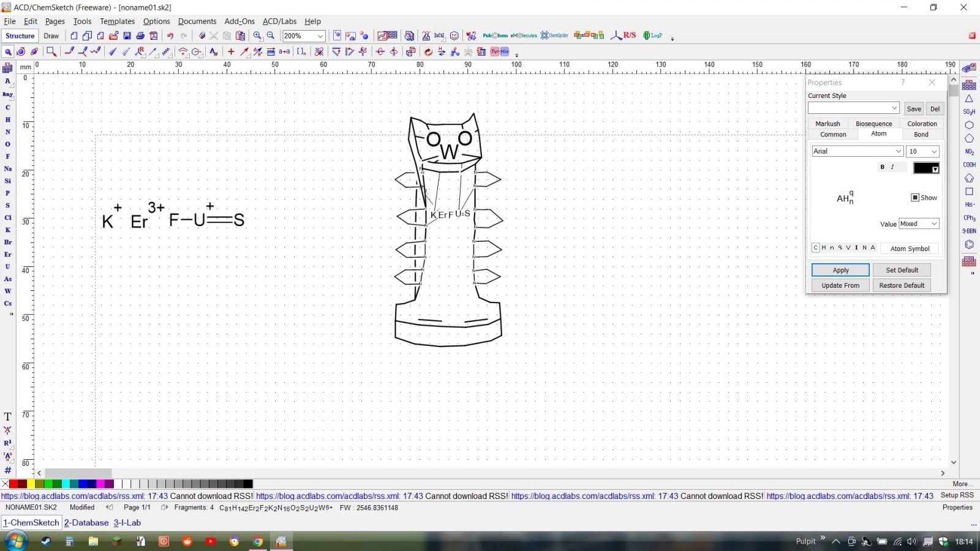Toggle Bold button in Properties panel

882,167
